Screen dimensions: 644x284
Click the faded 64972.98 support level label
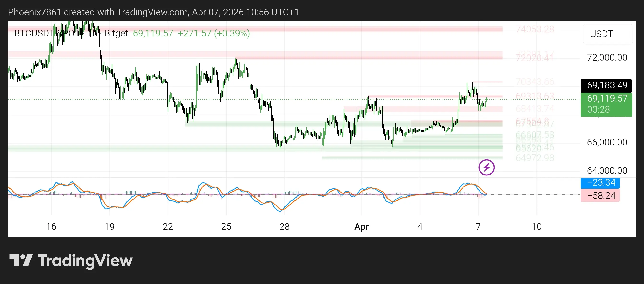coord(535,158)
